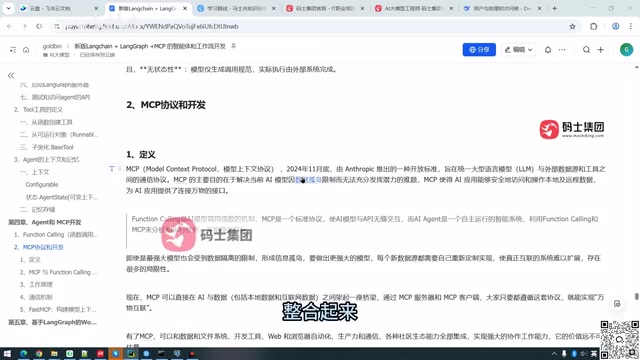
Task: Open Chrome three-dot menu
Action: point(631,27)
